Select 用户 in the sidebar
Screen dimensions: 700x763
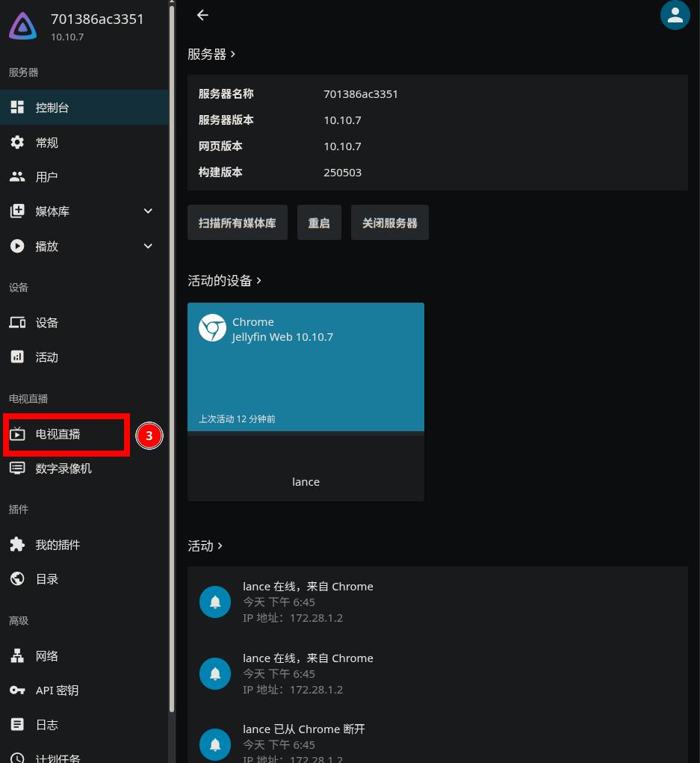tap(84, 176)
